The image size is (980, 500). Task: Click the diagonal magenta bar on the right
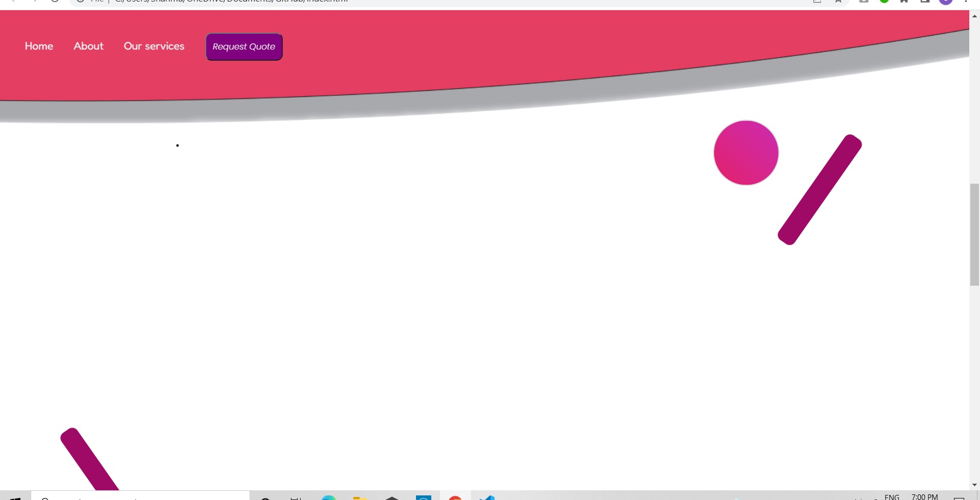[819, 190]
